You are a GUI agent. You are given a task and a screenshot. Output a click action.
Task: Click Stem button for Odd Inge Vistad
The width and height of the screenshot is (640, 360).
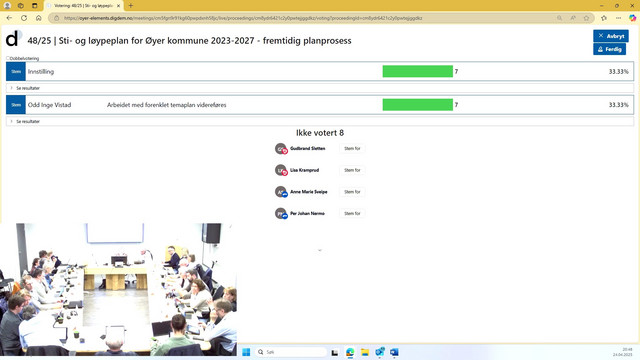(16, 105)
